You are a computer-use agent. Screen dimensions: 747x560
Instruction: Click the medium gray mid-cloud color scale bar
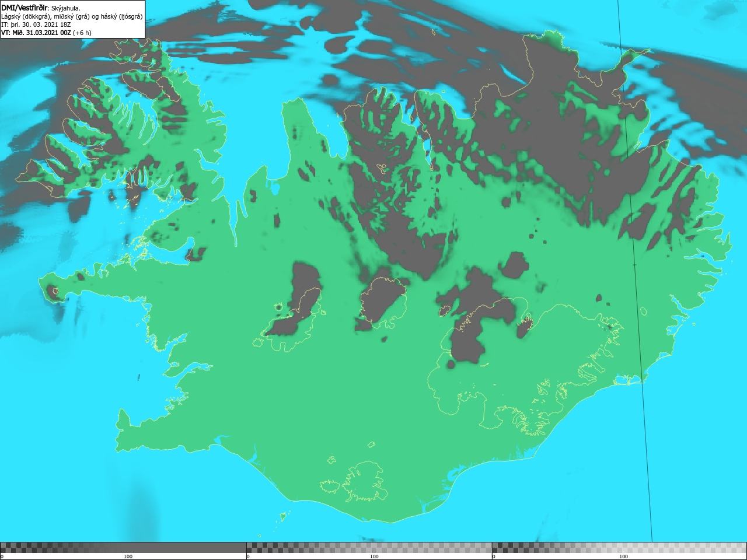(369, 547)
